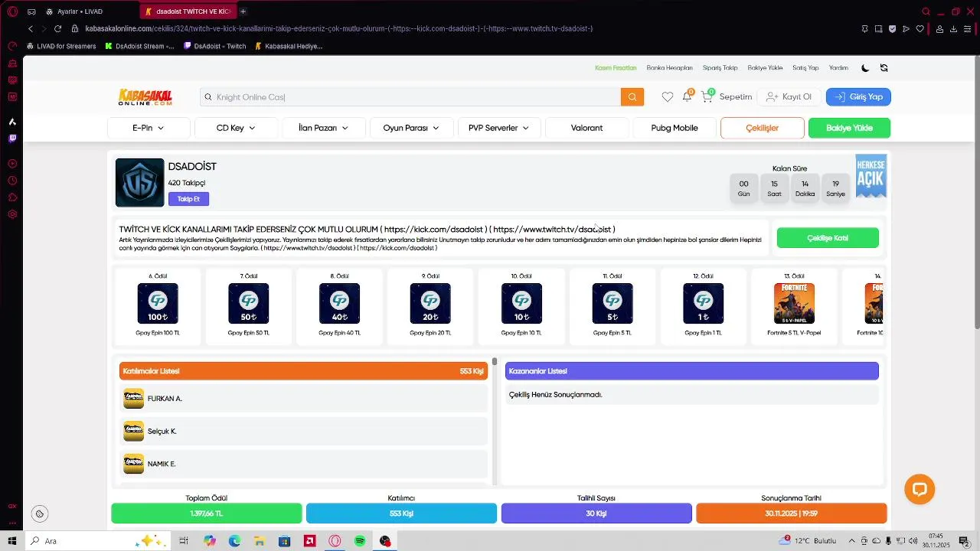Open Spotify from the taskbar
980x551 pixels.
[360, 541]
